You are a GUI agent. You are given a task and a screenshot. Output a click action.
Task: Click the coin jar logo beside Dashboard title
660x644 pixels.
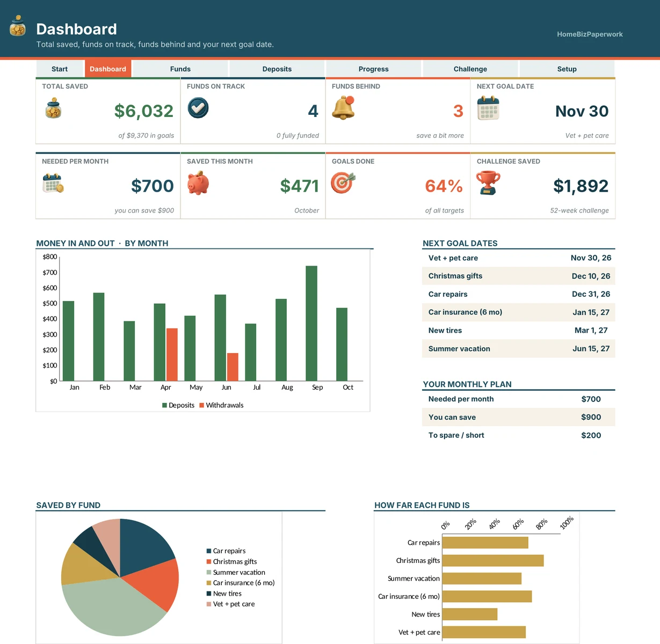click(x=18, y=26)
